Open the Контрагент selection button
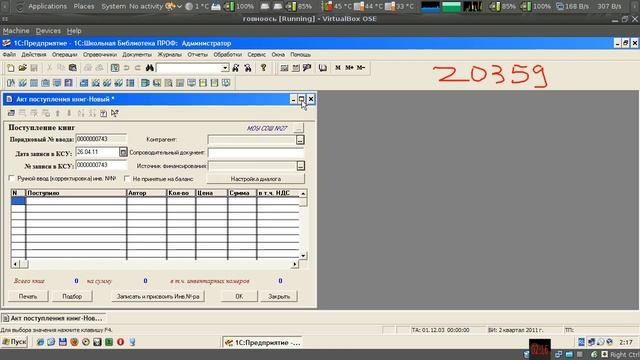 click(300, 140)
